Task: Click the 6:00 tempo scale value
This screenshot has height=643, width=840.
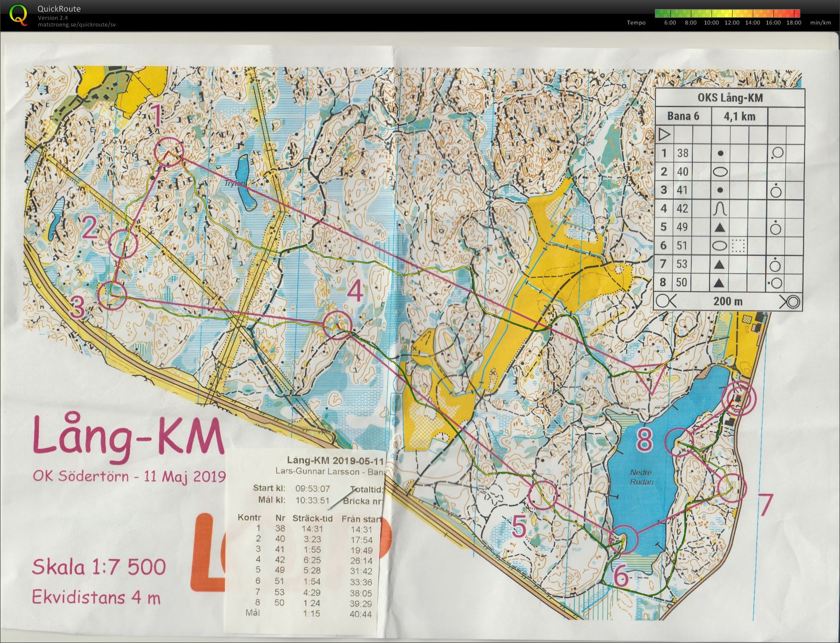Action: click(x=670, y=23)
